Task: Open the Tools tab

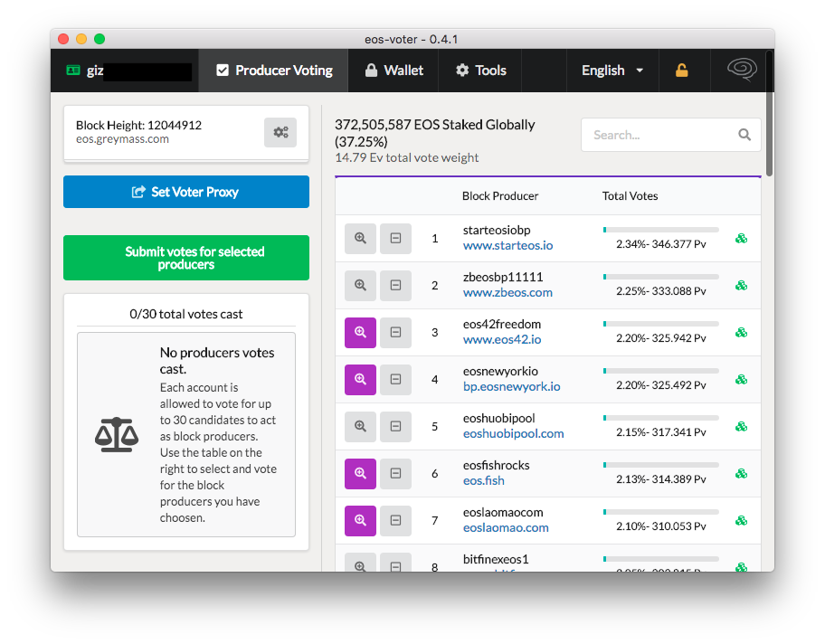Action: pos(480,71)
